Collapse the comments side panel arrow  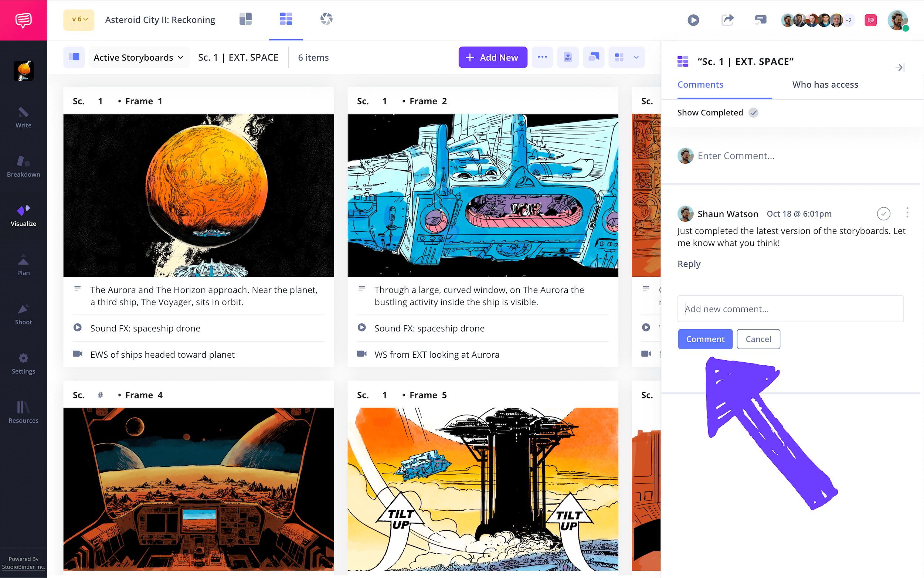pos(900,68)
